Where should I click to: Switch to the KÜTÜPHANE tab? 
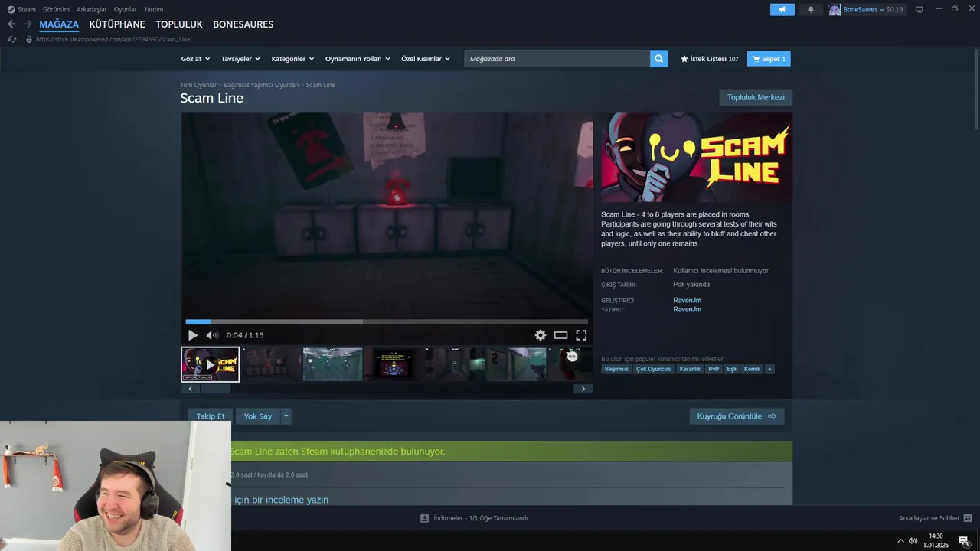coord(117,24)
